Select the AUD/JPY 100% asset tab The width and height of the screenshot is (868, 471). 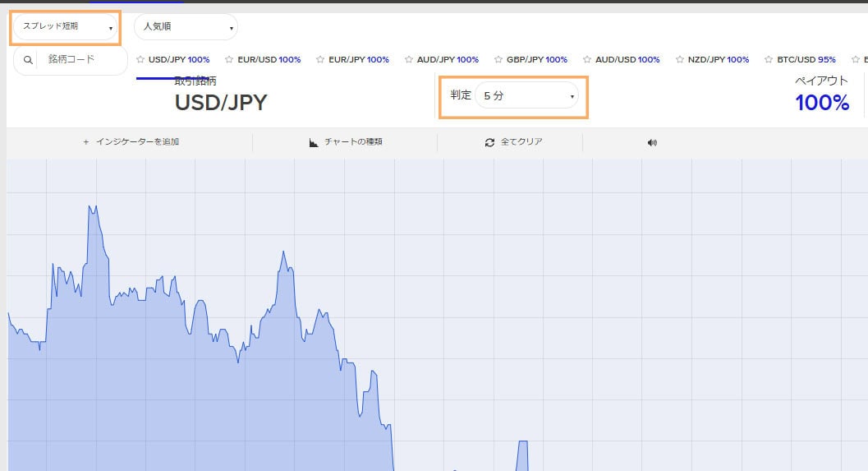(448, 59)
